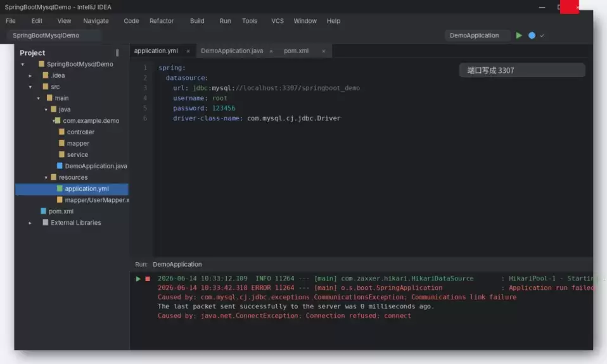Image resolution: width=607 pixels, height=364 pixels.
Task: Open the Edit menu
Action: pyautogui.click(x=37, y=21)
